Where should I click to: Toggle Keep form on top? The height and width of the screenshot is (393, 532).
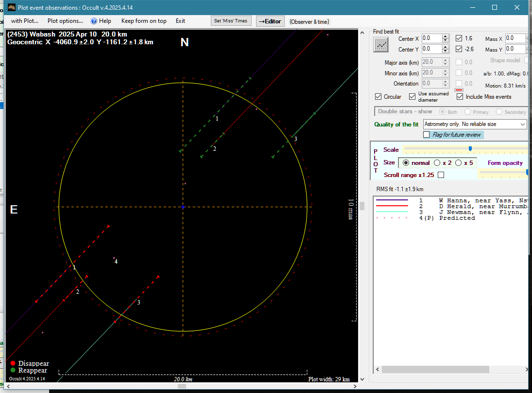coord(144,21)
